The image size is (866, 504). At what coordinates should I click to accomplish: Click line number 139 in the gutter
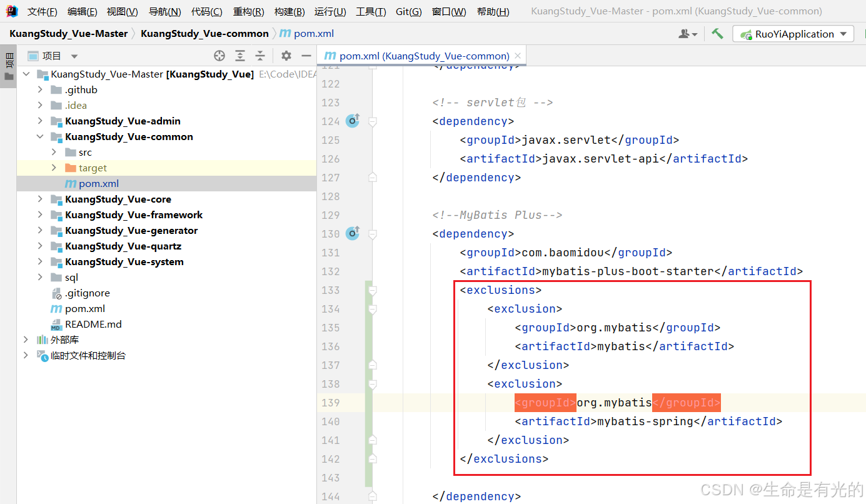click(330, 403)
